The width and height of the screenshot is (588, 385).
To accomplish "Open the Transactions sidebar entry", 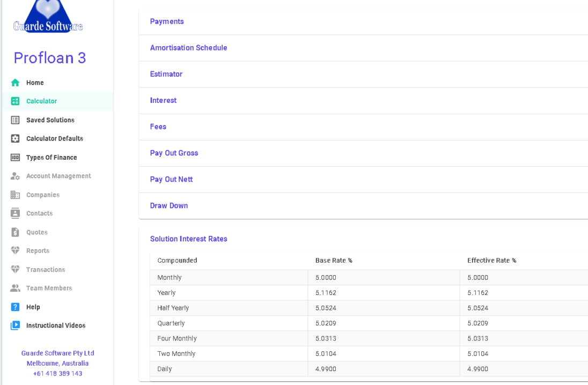I will pos(46,269).
